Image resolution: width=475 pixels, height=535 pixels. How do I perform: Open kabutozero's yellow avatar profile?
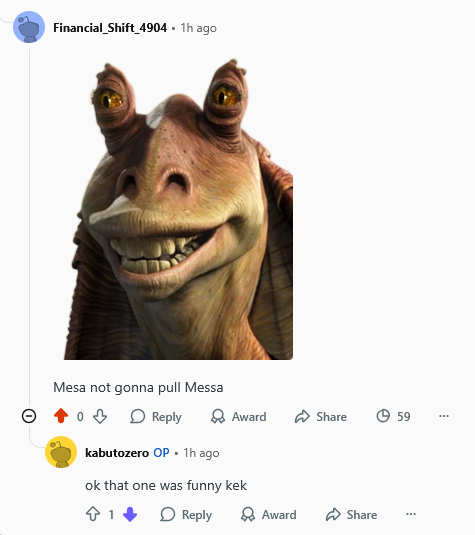tap(61, 452)
